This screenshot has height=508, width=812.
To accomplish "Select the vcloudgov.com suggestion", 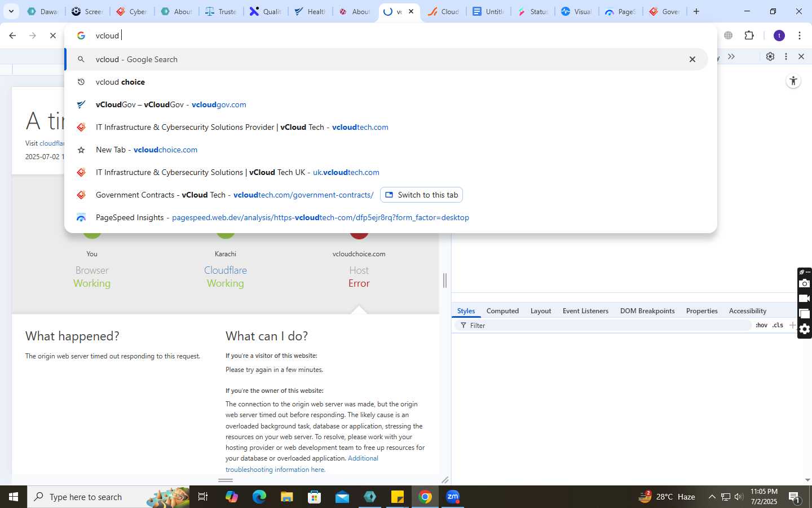I will coord(386,104).
